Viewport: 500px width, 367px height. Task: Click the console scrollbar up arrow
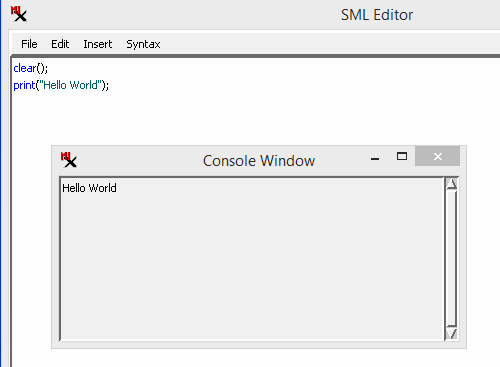click(x=452, y=184)
